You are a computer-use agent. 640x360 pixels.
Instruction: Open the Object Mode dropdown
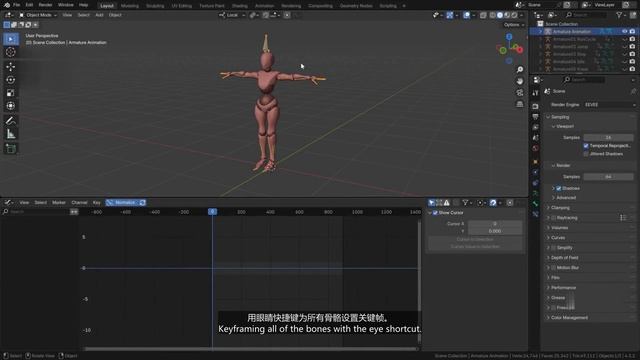[x=38, y=15]
